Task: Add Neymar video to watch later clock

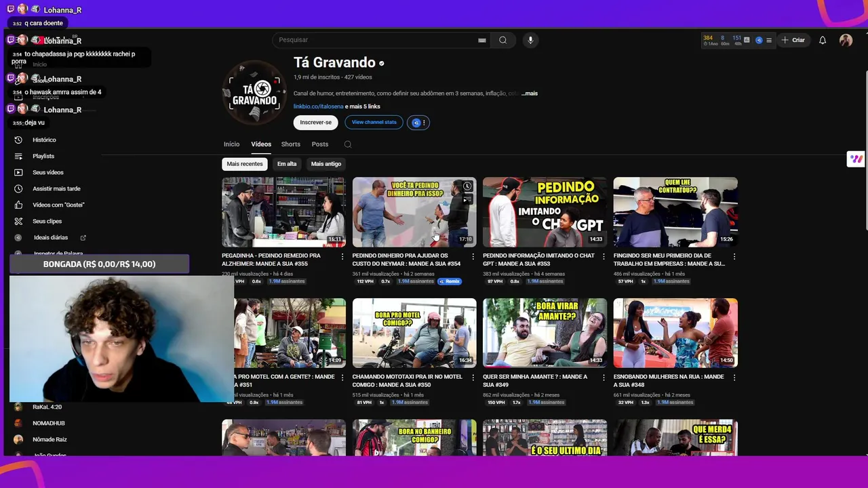Action: tap(467, 186)
